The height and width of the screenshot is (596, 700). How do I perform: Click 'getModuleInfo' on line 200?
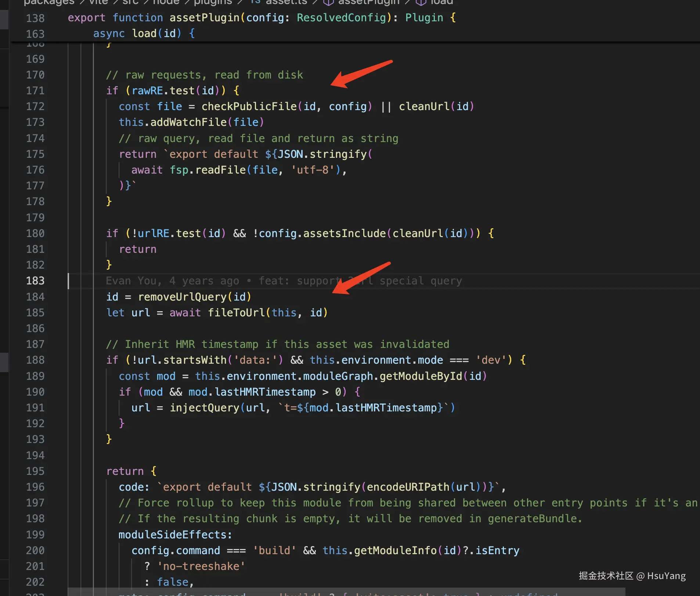(396, 550)
